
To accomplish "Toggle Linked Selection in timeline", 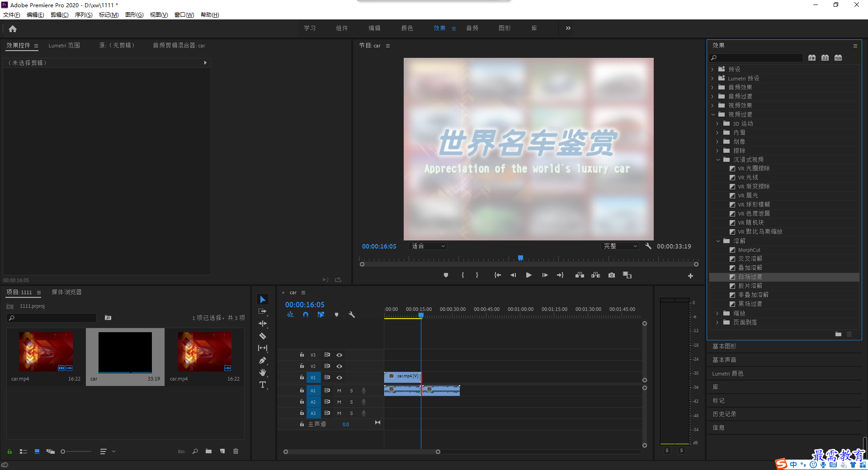I will (321, 315).
